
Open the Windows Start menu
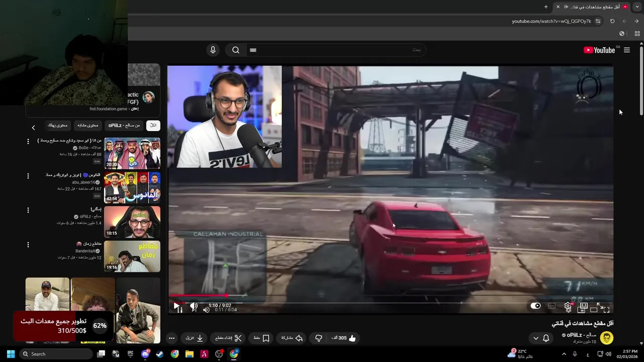pyautogui.click(x=11, y=354)
